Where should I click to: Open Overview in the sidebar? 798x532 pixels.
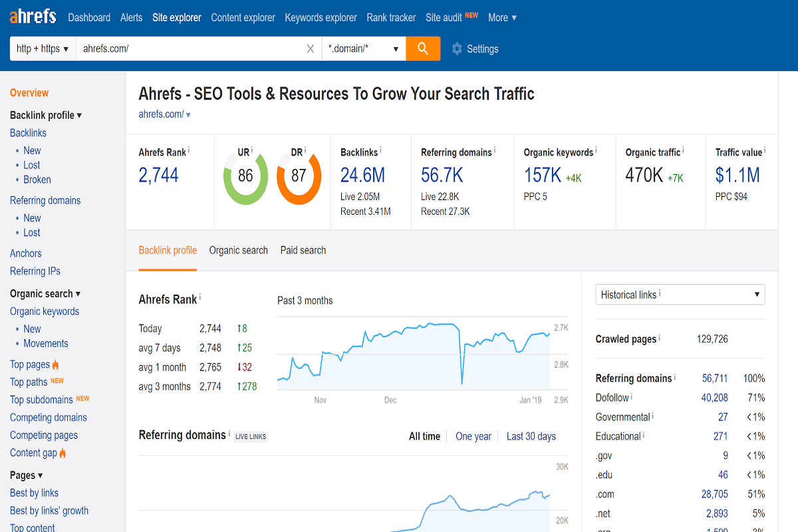click(29, 93)
